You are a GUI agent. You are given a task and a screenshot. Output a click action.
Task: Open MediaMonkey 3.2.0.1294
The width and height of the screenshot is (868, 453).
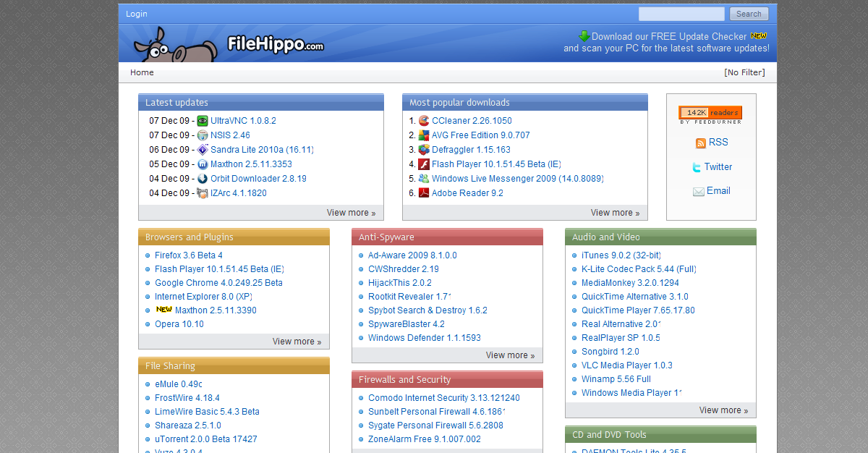(630, 283)
